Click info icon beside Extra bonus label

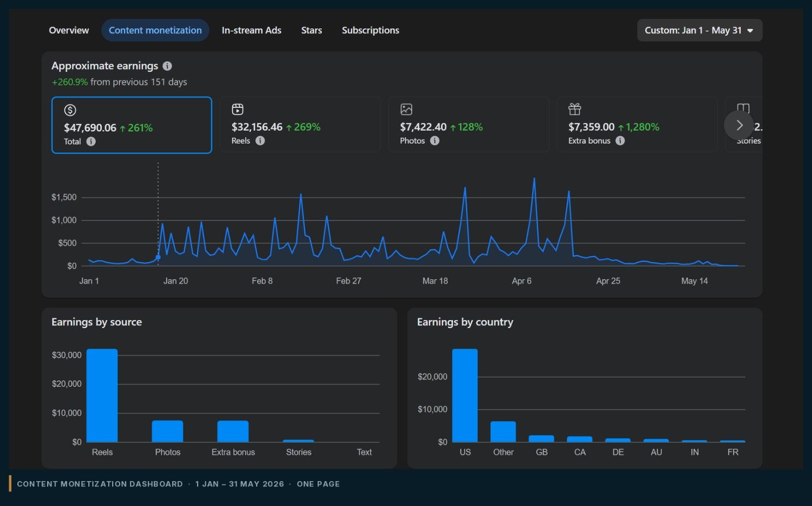point(620,141)
